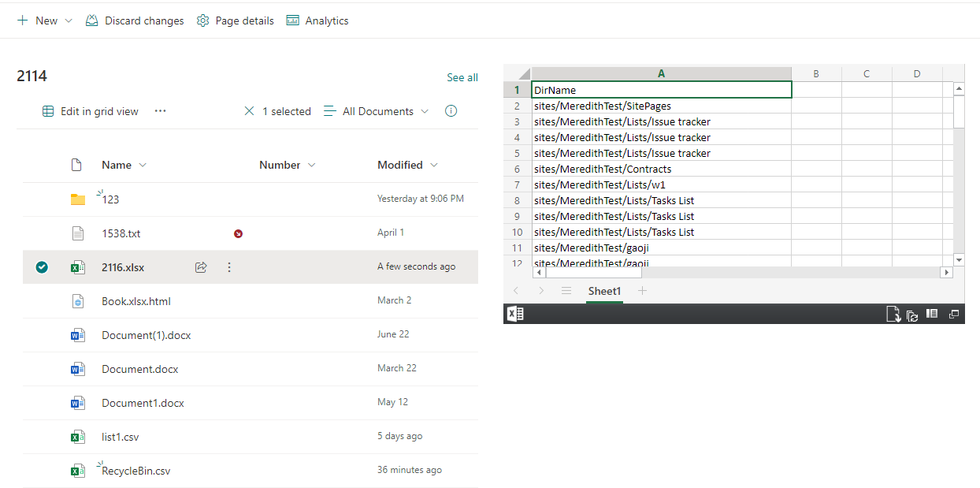Open the Modified column dropdown
Screen dimensions: 980x488
(434, 165)
